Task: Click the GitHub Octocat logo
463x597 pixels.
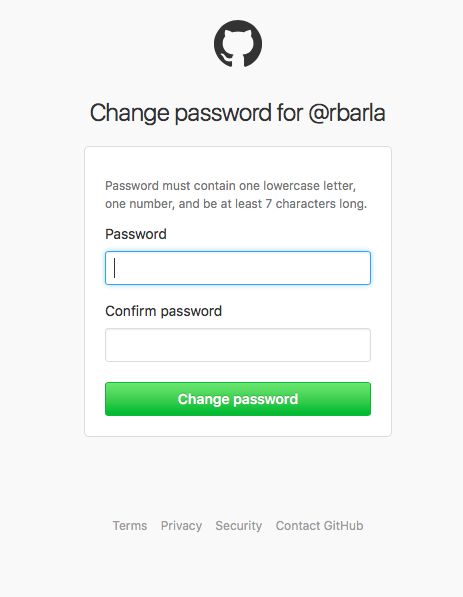Action: pyautogui.click(x=238, y=44)
